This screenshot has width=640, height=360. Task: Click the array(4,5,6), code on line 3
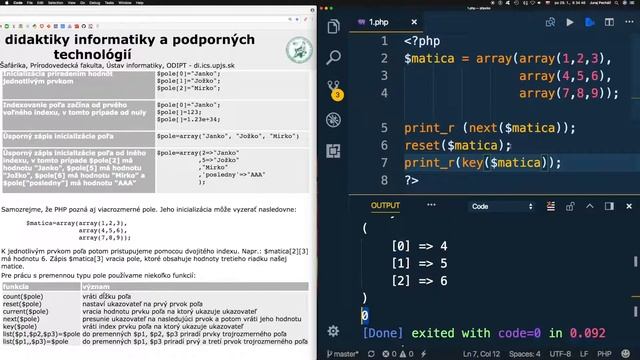tap(565, 76)
